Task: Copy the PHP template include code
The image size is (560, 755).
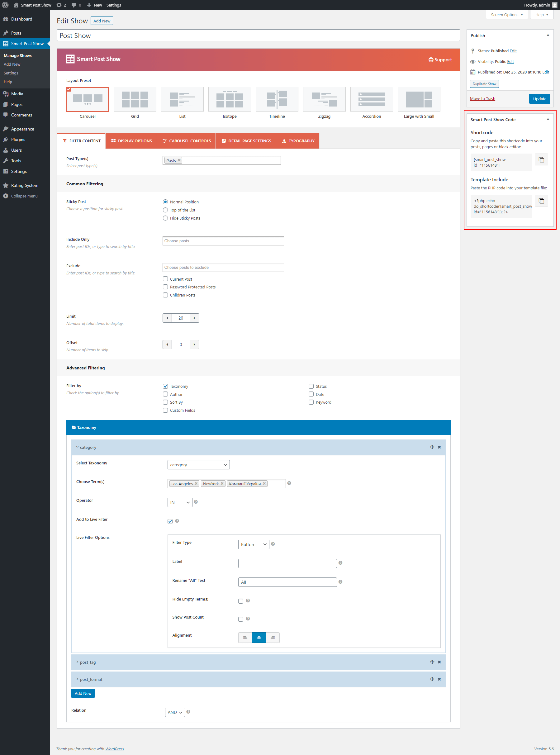Action: click(x=541, y=201)
